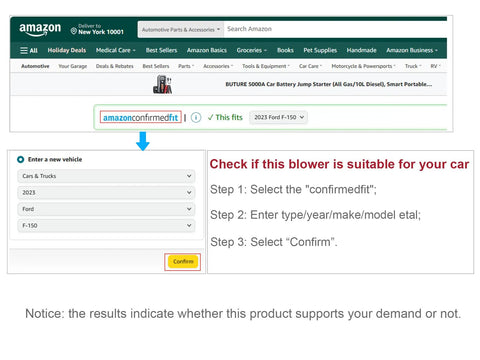Open the Handmade section

[361, 50]
